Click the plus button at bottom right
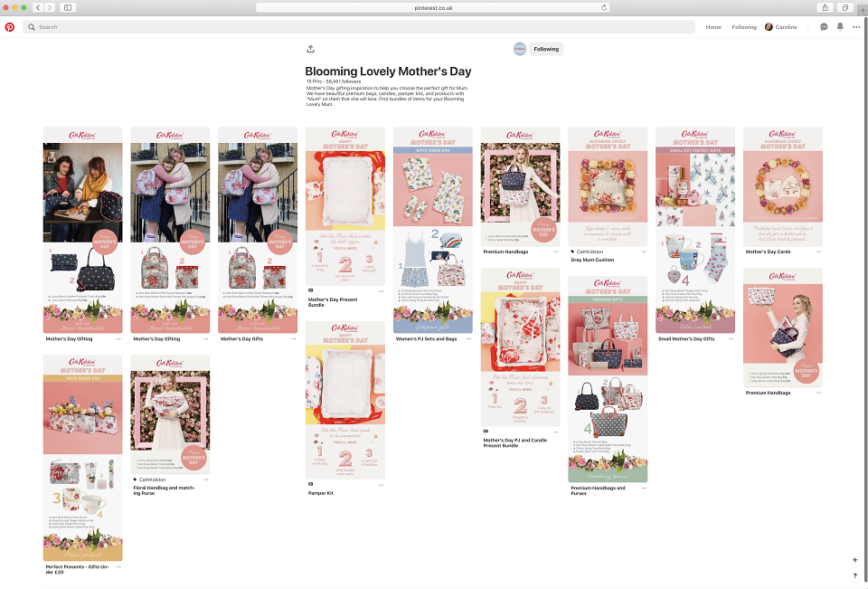Viewport: 868px width, 589px height. point(854,560)
